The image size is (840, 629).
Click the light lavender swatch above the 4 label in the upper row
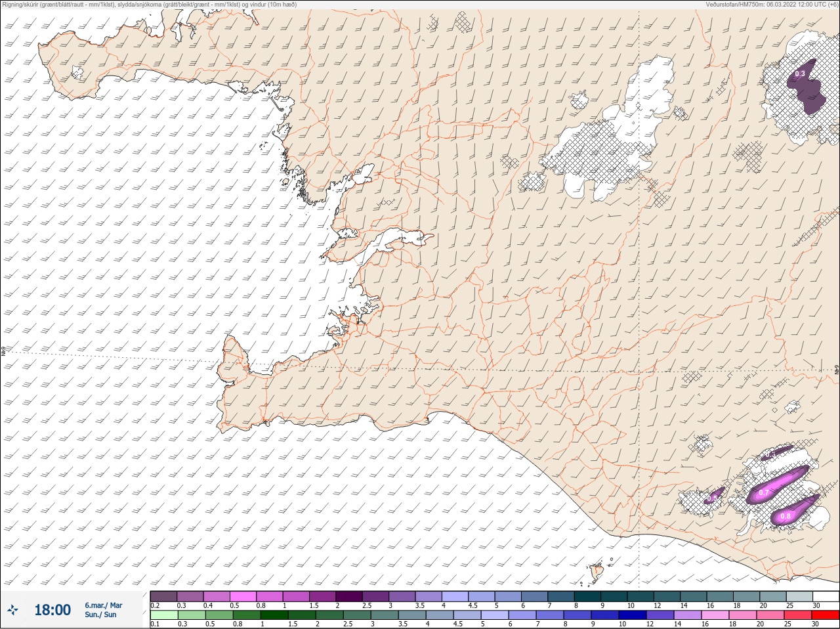click(x=455, y=596)
